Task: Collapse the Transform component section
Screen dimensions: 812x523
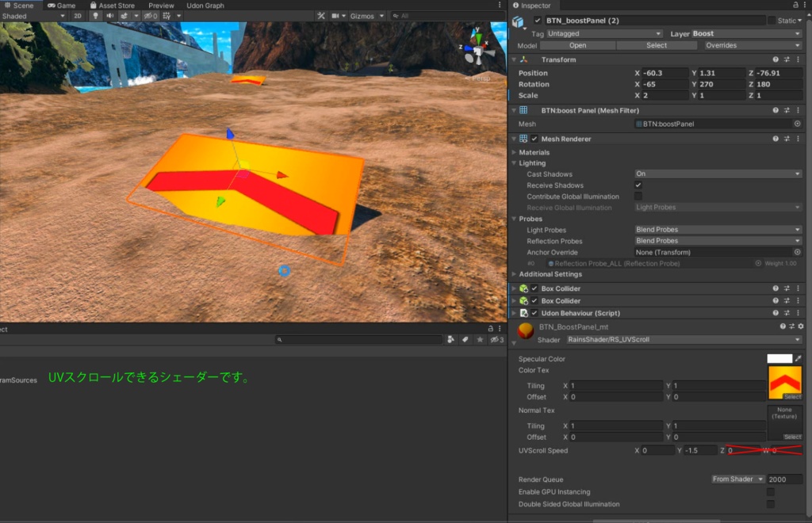Action: (x=515, y=59)
